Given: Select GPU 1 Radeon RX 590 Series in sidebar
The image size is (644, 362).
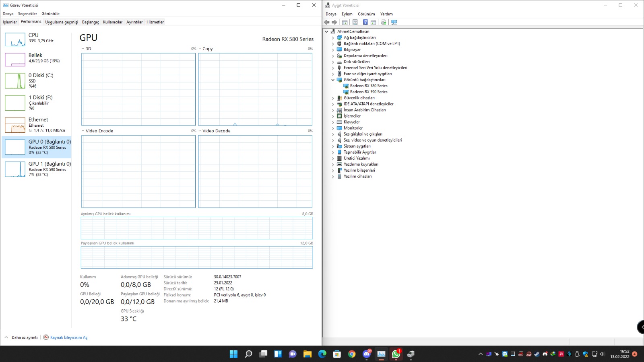Looking at the screenshot, I should coord(37,169).
